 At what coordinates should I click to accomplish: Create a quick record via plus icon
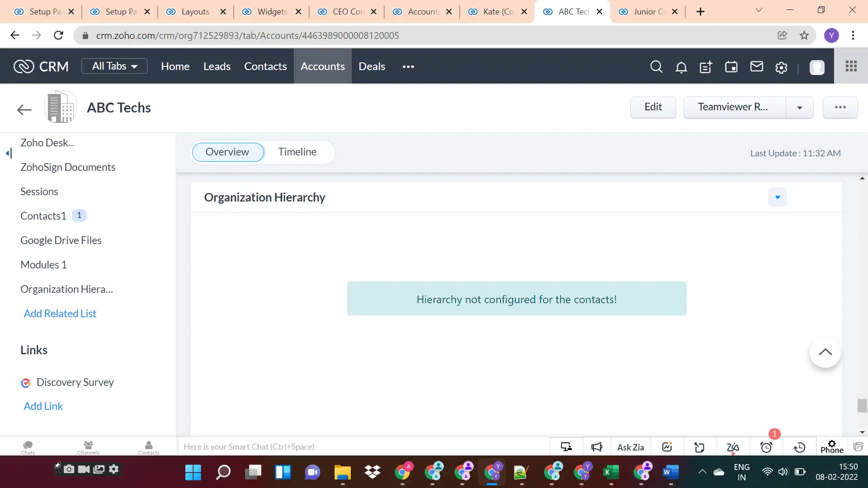pos(706,66)
